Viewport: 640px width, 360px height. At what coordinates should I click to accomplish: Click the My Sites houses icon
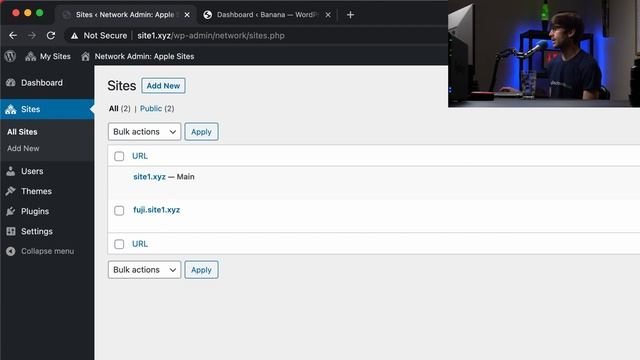[x=31, y=56]
